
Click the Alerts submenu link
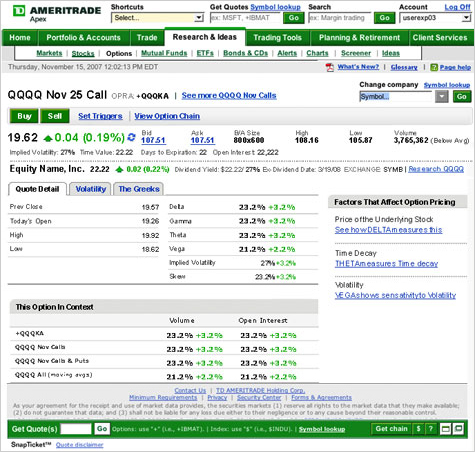coord(287,53)
